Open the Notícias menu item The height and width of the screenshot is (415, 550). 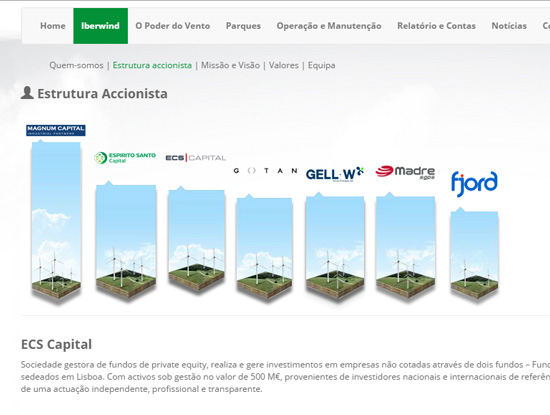pos(509,26)
